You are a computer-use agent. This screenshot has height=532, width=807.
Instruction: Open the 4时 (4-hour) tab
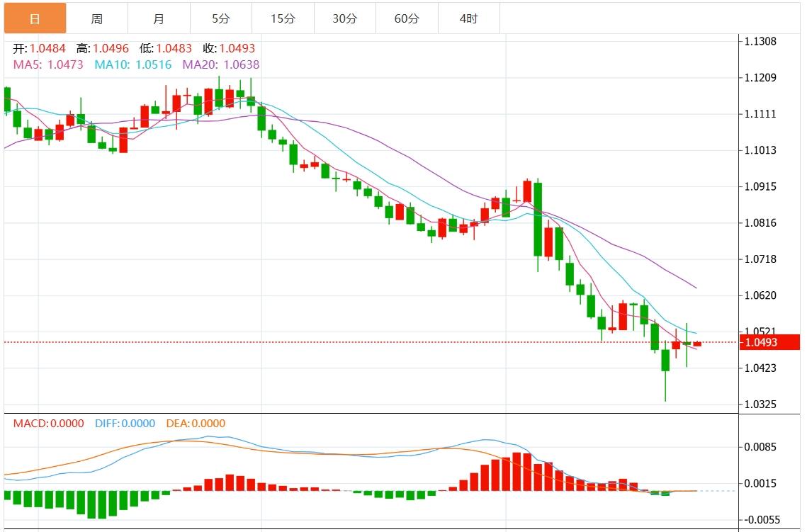click(468, 18)
